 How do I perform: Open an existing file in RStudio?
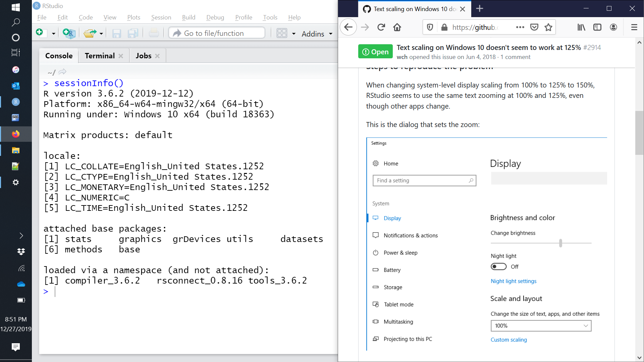pyautogui.click(x=90, y=33)
